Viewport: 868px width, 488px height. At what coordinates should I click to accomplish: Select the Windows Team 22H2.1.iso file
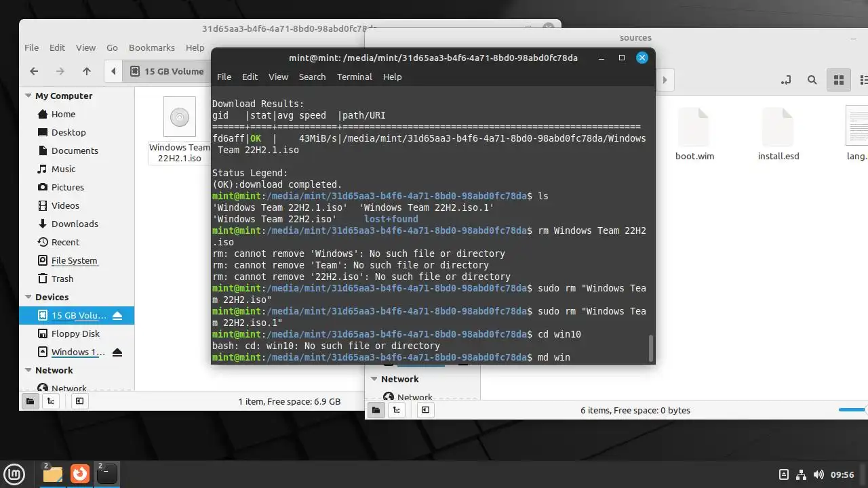(180, 130)
